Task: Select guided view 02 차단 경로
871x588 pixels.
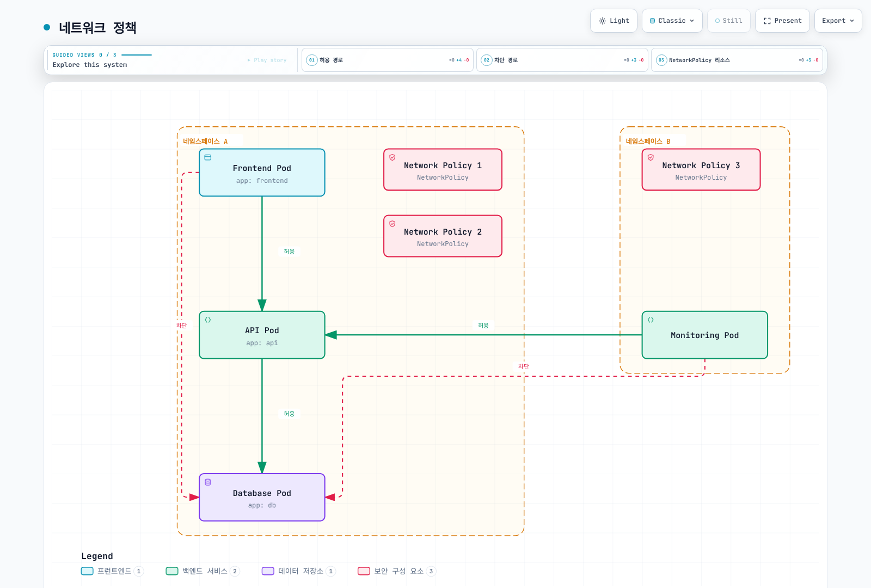Action: tap(562, 60)
